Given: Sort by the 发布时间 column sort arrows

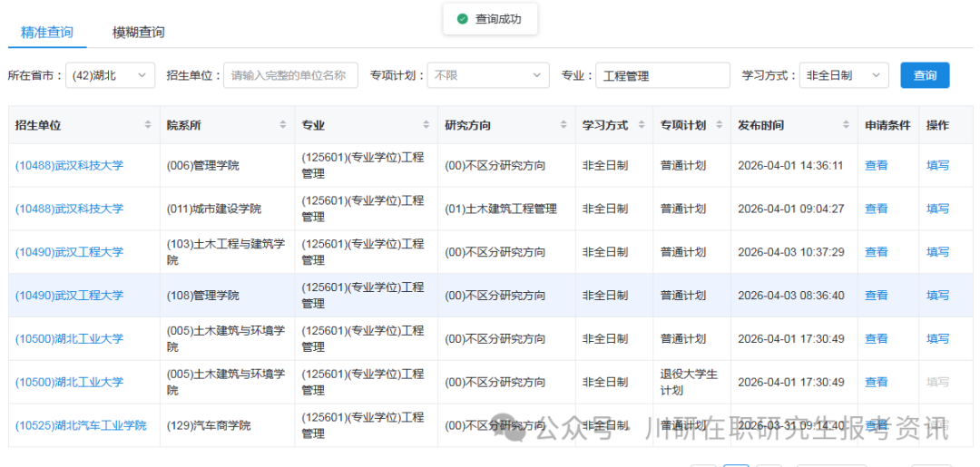Looking at the screenshot, I should tap(846, 125).
